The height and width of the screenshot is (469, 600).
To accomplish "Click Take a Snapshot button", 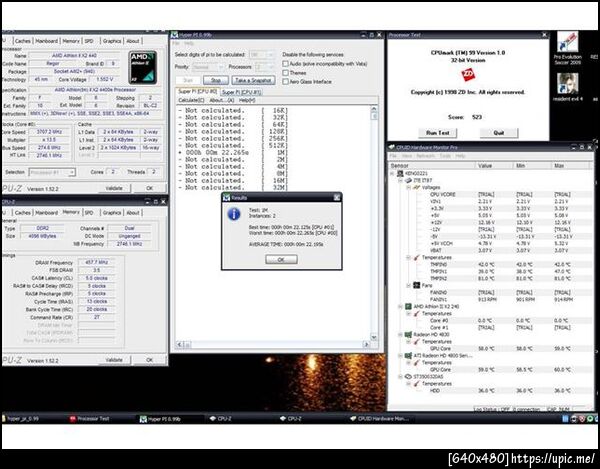I will 253,80.
